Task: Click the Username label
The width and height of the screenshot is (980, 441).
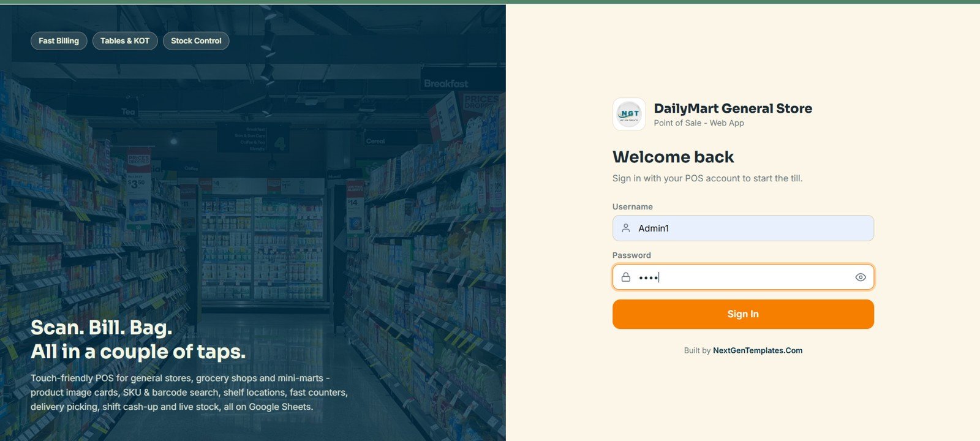Action: pyautogui.click(x=633, y=207)
